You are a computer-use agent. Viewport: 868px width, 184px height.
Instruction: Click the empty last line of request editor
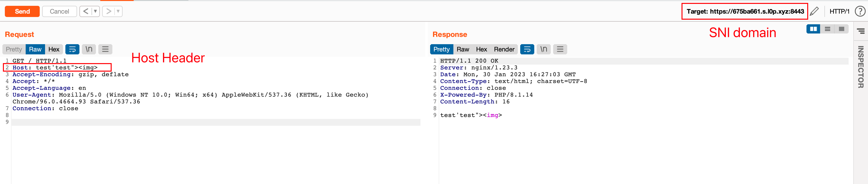pyautogui.click(x=216, y=122)
